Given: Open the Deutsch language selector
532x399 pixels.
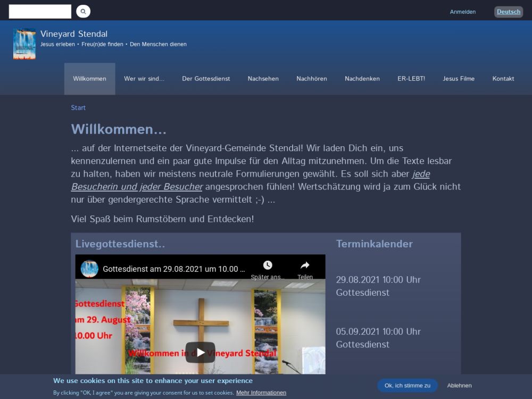Looking at the screenshot, I should [509, 12].
